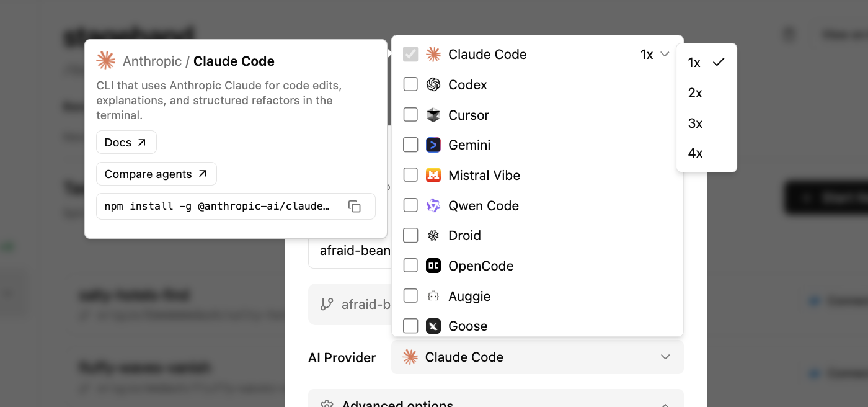Image resolution: width=868 pixels, height=407 pixels.
Task: Click the Compare agents button
Action: pos(156,174)
